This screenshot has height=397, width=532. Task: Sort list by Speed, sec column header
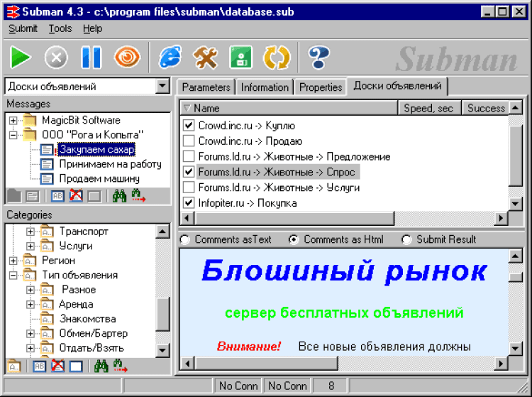click(x=429, y=108)
